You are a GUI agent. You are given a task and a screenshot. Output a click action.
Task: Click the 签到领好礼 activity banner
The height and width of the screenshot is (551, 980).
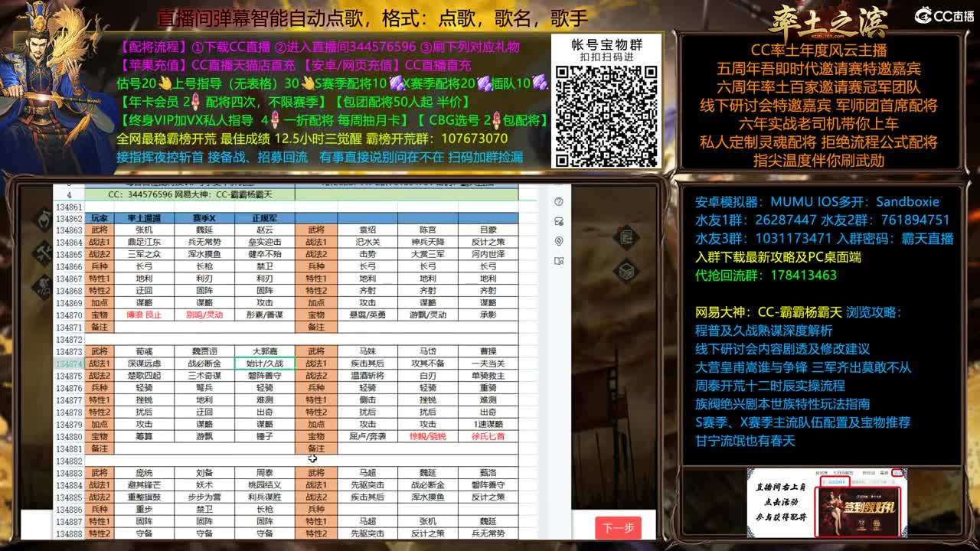pos(859,511)
